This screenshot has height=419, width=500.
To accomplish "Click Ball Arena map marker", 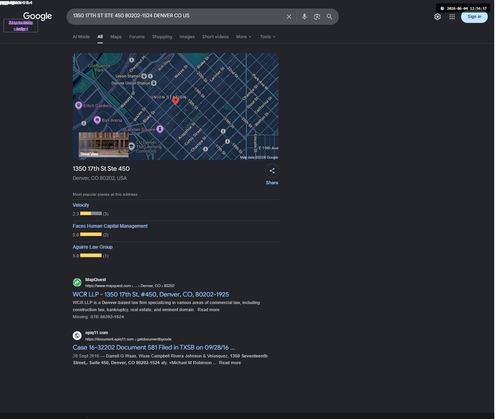I will pos(97,120).
